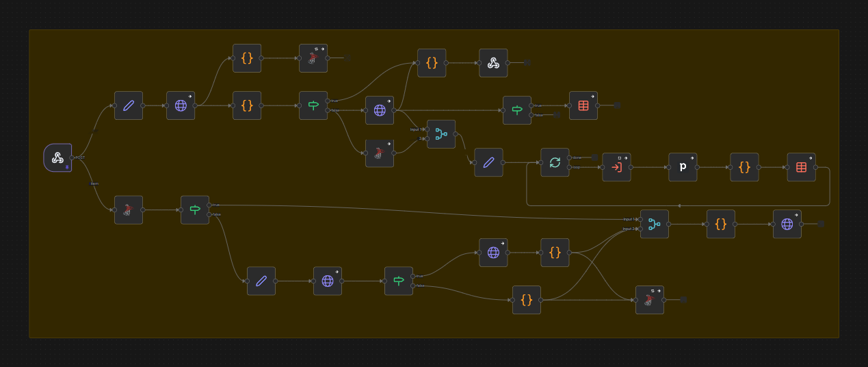Open the bottom-row HTTP Request node after the Edit node

click(328, 281)
